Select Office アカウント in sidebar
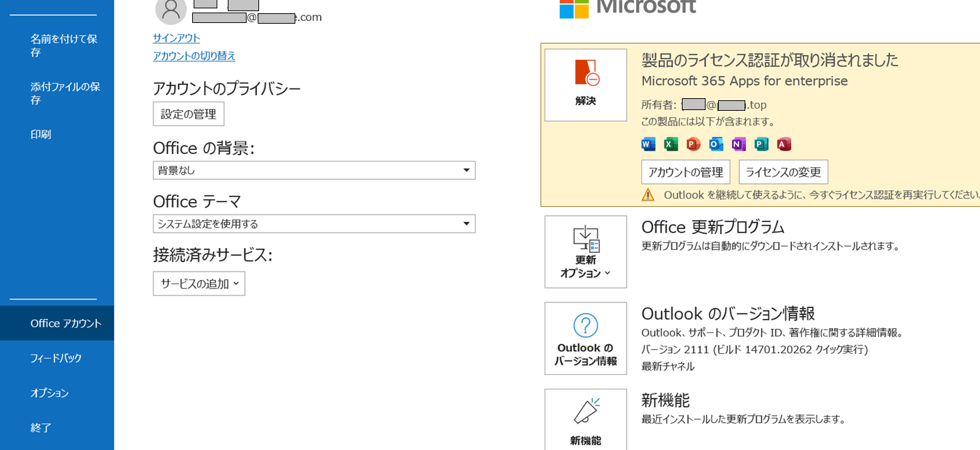980x450 pixels. 57,323
